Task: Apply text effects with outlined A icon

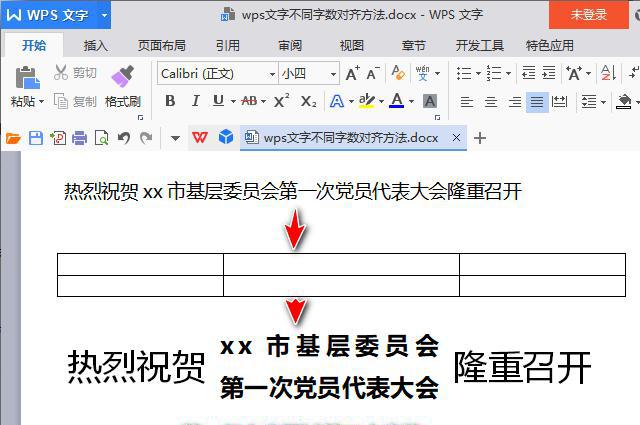Action: [x=337, y=101]
